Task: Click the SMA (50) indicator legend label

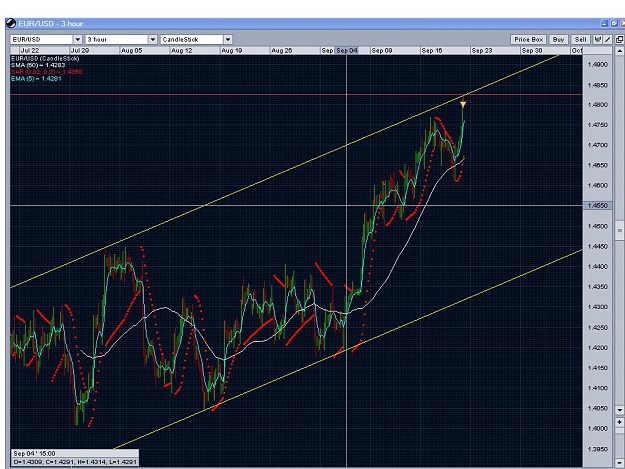Action: tap(38, 65)
